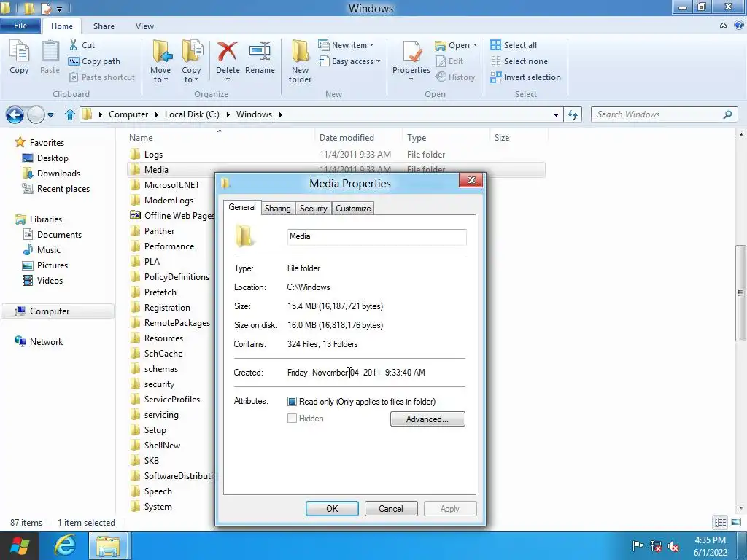Click the Paste shortcut command
This screenshot has height=560, width=747.
102,77
